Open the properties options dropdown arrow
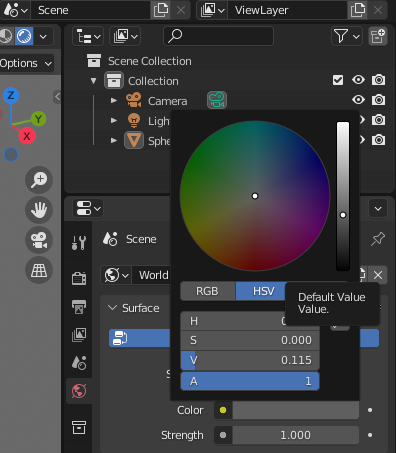Screen dimensions: 396x453 378,209
